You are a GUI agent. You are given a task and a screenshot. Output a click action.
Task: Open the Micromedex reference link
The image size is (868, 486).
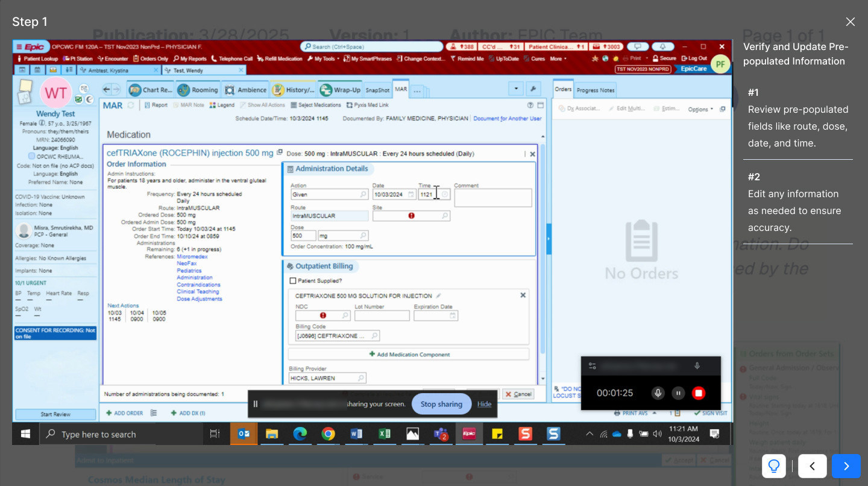point(192,256)
